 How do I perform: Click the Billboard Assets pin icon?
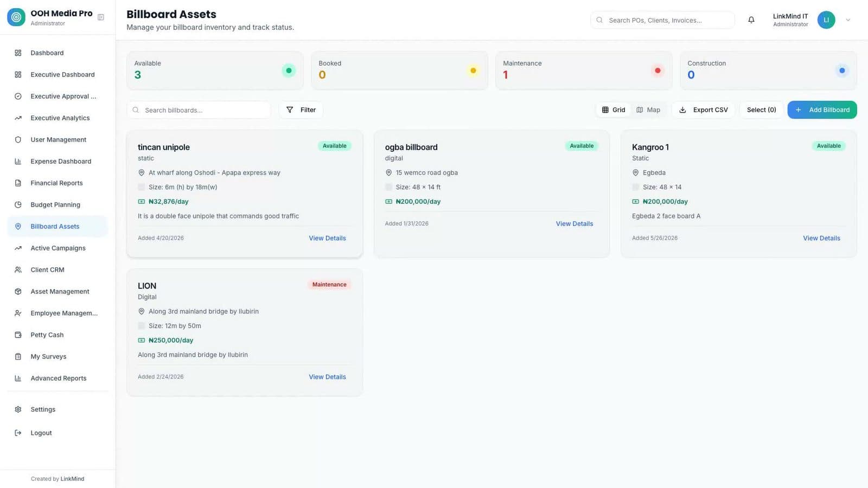pyautogui.click(x=18, y=226)
